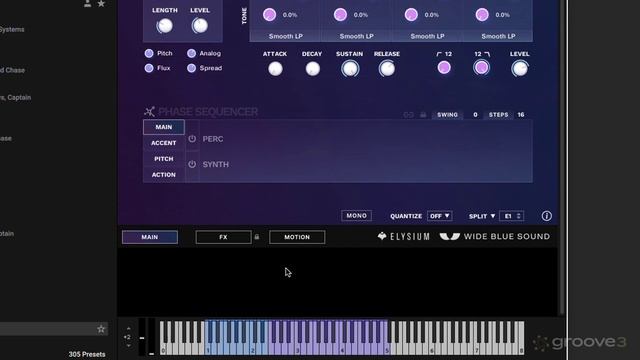Screen dimensions: 640x360
Task: Click the STEPS value 16
Action: pos(521,115)
